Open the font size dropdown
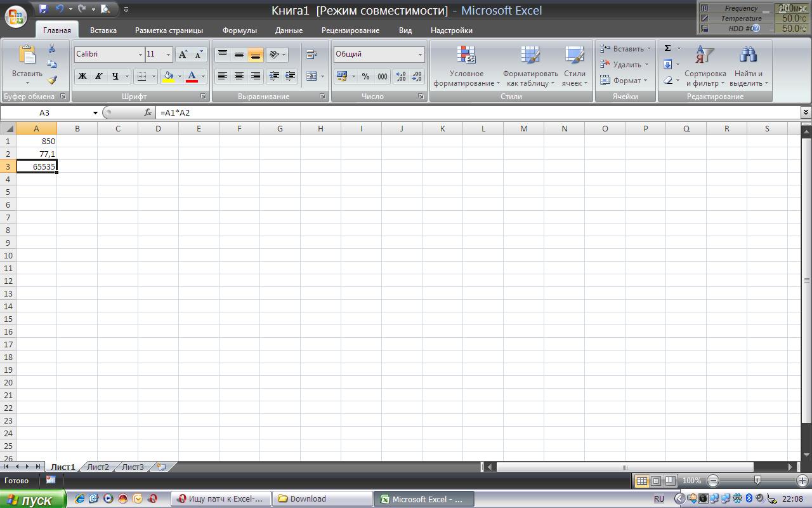 tap(167, 54)
